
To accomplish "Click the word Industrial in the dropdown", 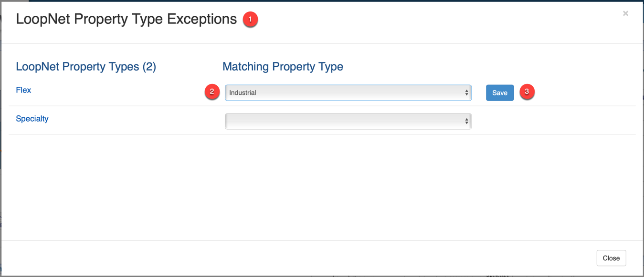I will [243, 93].
